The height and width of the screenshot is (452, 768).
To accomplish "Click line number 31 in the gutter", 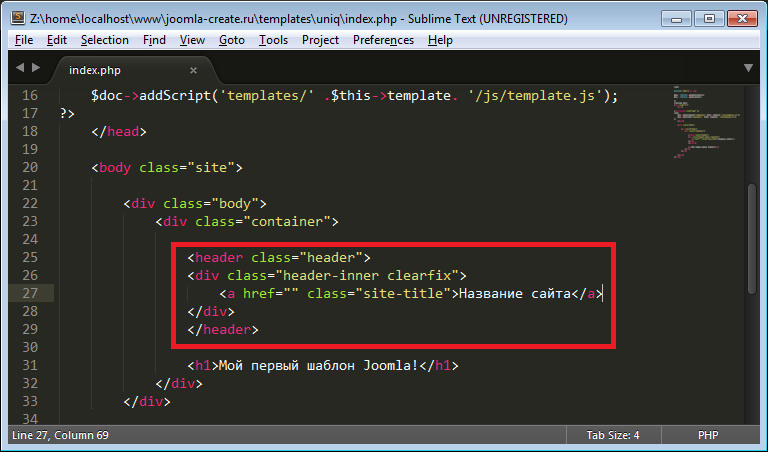I will (x=29, y=366).
